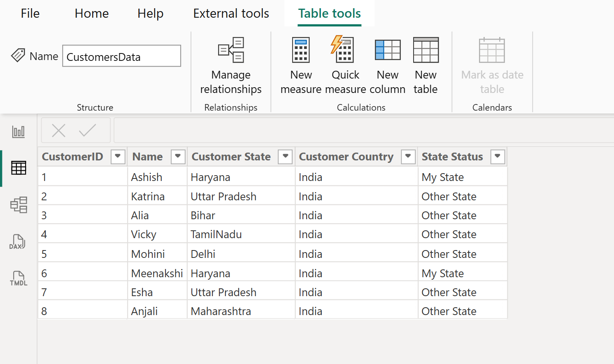
Task: Edit the table name CustomersData field
Action: click(121, 56)
